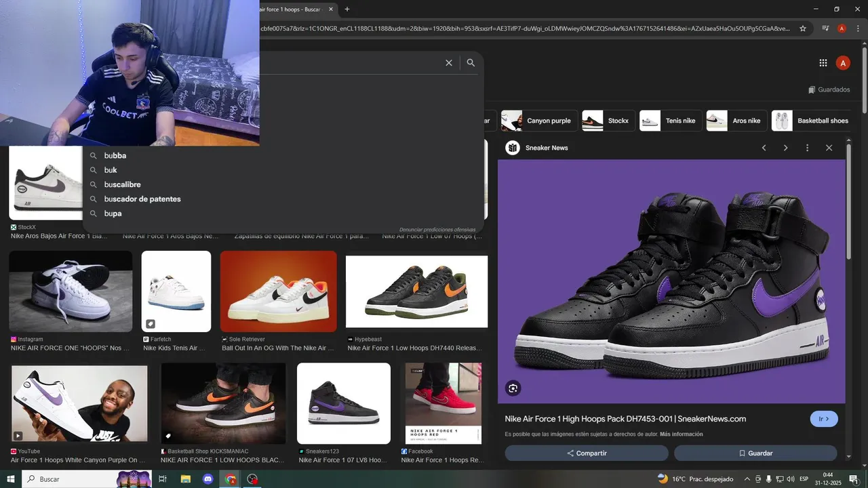This screenshot has height=488, width=868.
Task: Close the 'air force 1 hoops' tab
Action: coord(331,9)
